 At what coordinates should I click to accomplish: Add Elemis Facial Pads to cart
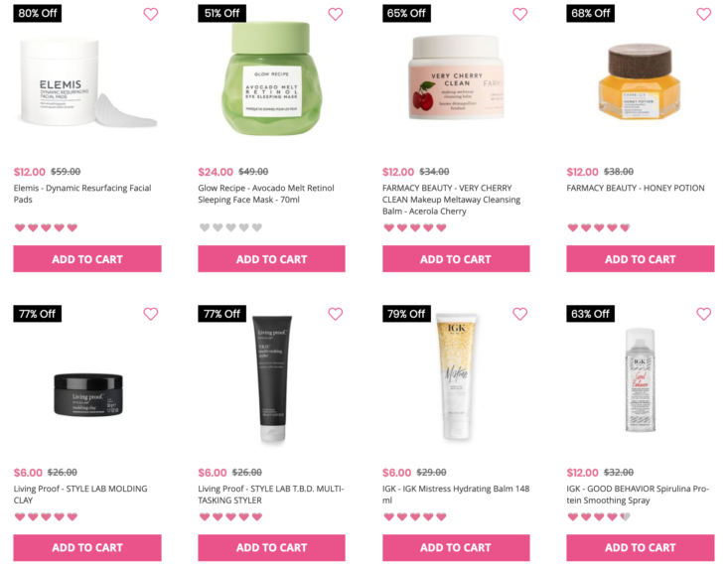pos(87,258)
